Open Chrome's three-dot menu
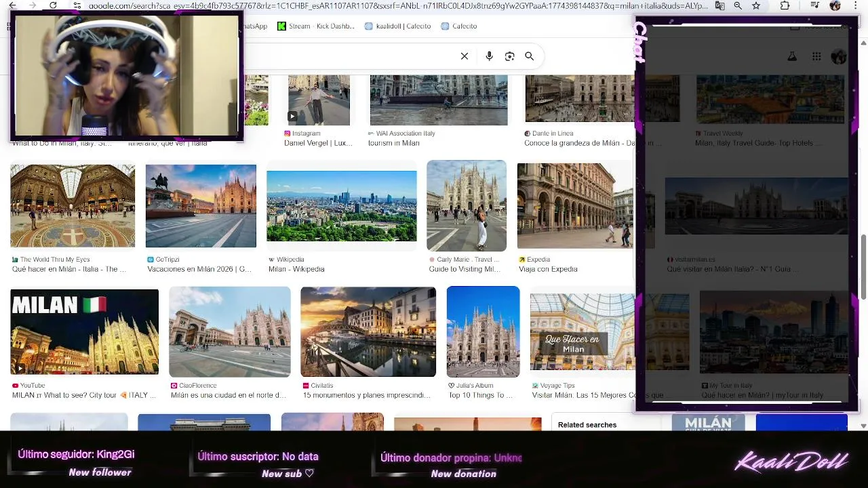 pos(856,5)
